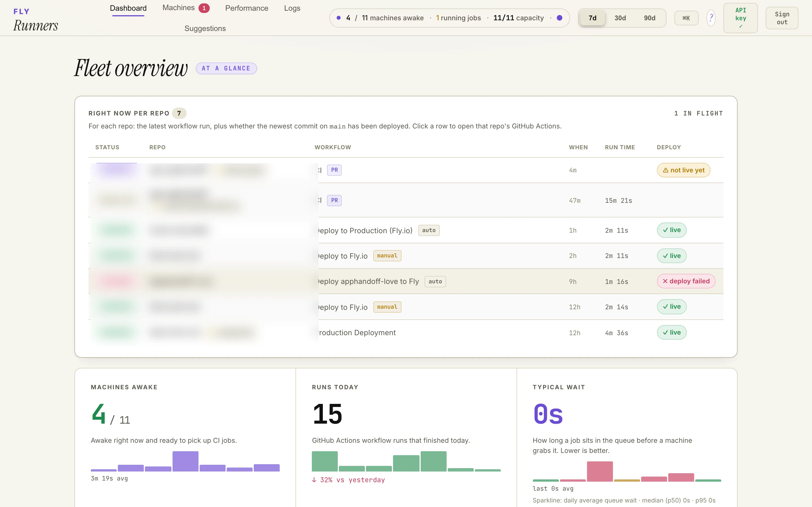Go to the Logs tab
Viewport: 812px width, 507px height.
coord(292,8)
